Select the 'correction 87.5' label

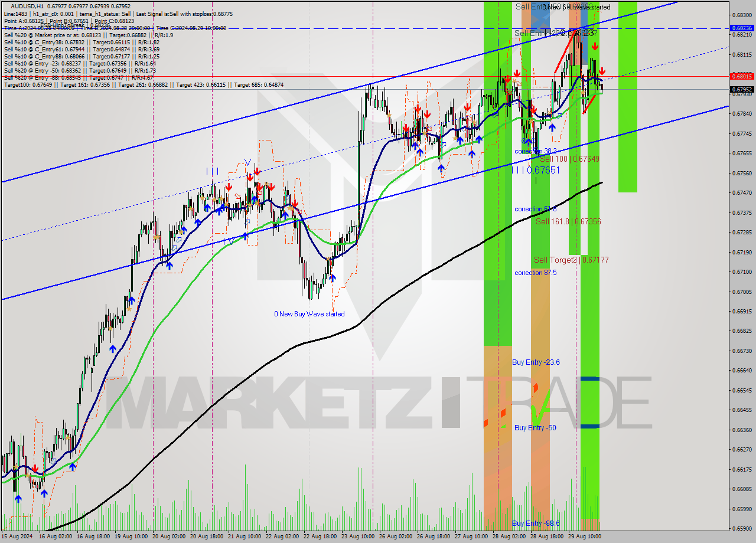[536, 273]
